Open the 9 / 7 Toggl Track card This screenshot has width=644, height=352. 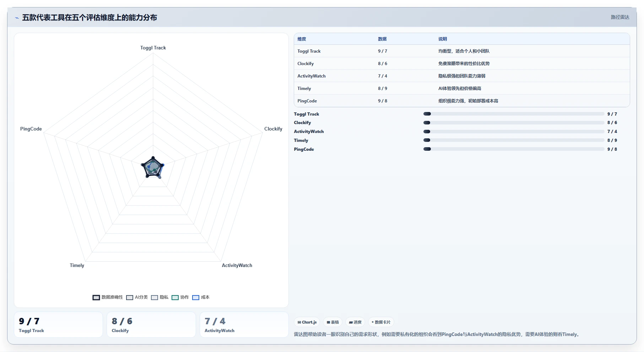pos(59,325)
